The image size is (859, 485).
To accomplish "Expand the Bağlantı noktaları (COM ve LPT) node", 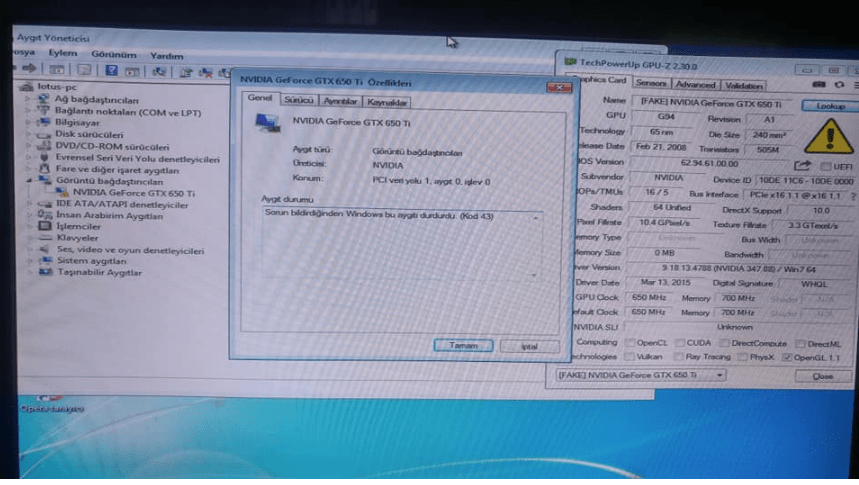I will tap(28, 111).
